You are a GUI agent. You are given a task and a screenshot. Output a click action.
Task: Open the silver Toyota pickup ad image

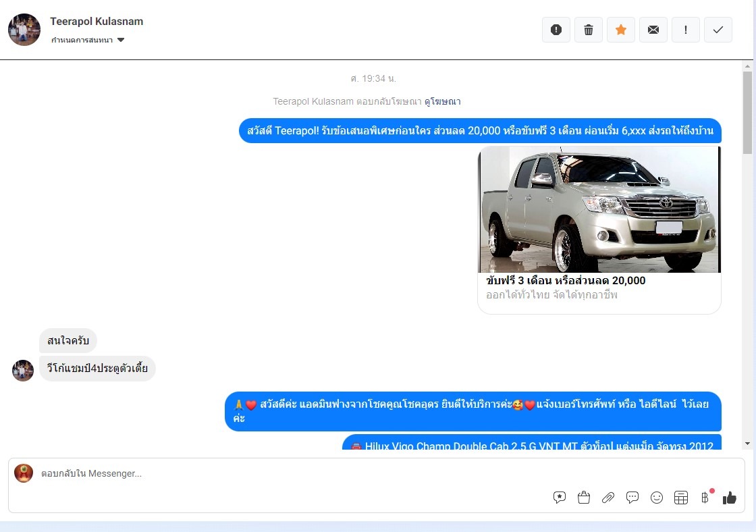pos(599,209)
